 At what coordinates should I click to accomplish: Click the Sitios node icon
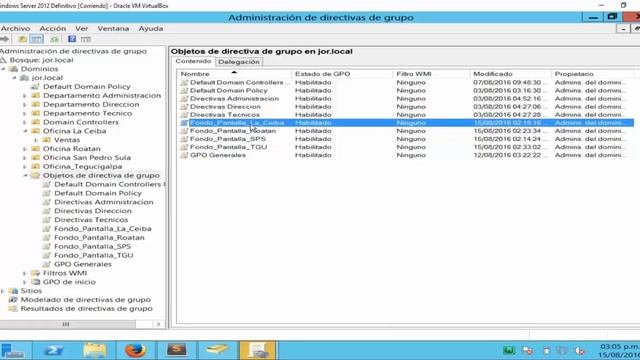click(x=14, y=291)
